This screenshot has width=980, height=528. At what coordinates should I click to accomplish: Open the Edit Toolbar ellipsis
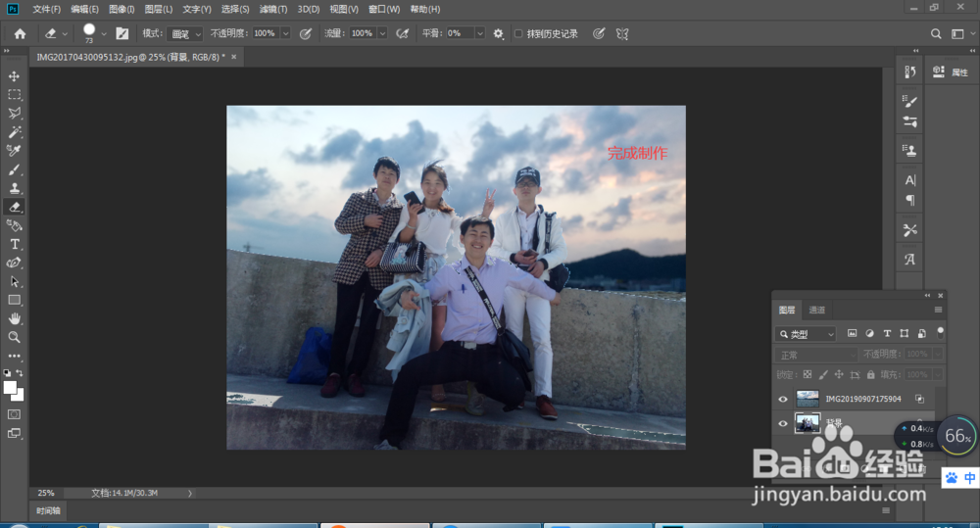[14, 357]
